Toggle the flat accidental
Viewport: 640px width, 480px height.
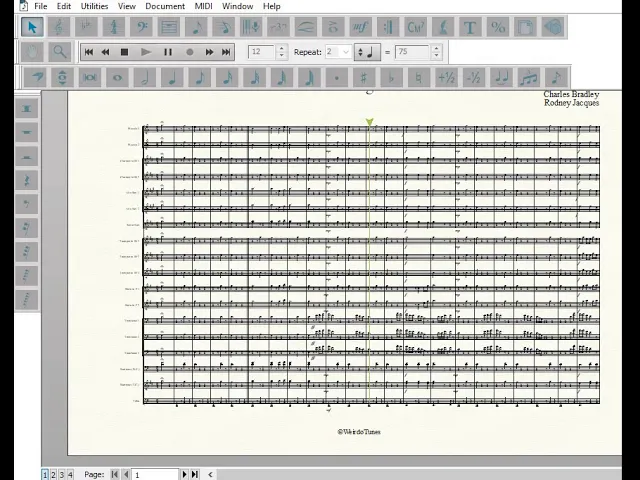(x=391, y=77)
